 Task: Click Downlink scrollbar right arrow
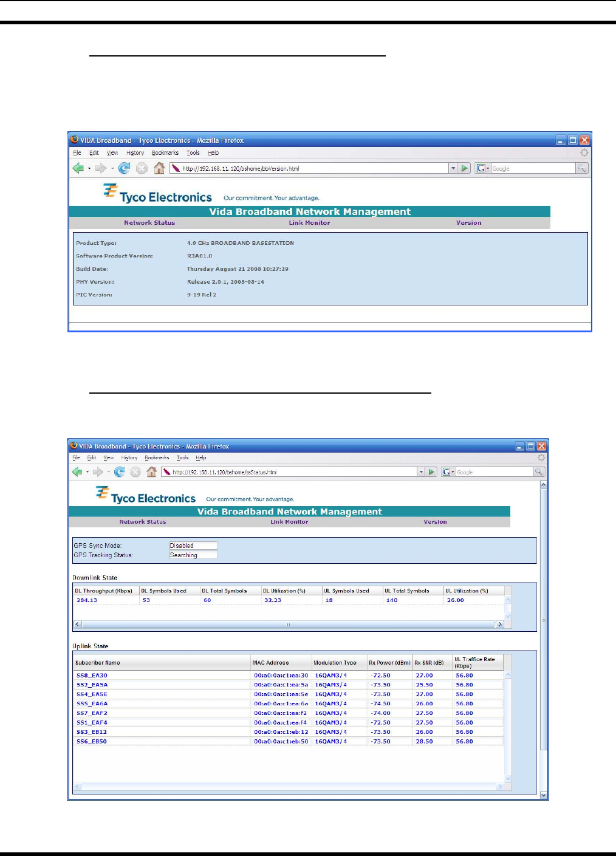pos(500,624)
